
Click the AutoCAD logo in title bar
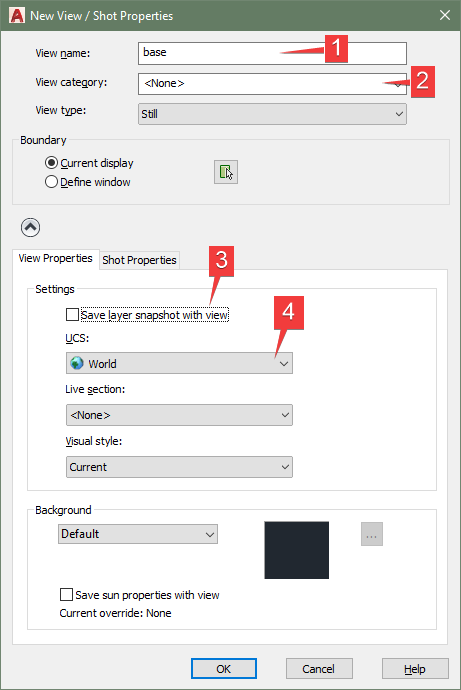click(17, 15)
